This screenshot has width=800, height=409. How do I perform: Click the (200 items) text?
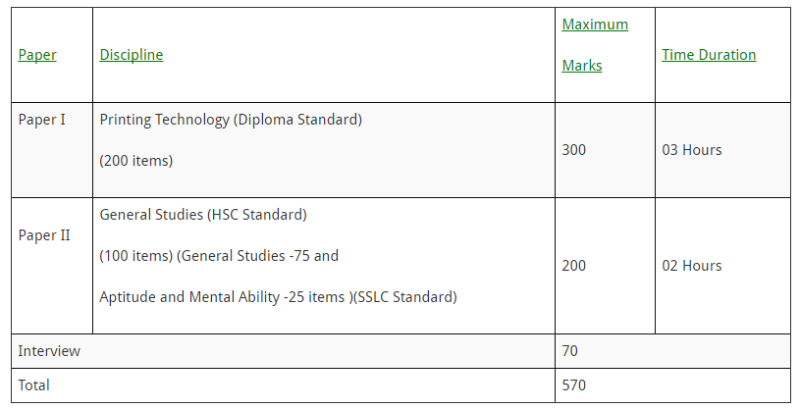(136, 161)
